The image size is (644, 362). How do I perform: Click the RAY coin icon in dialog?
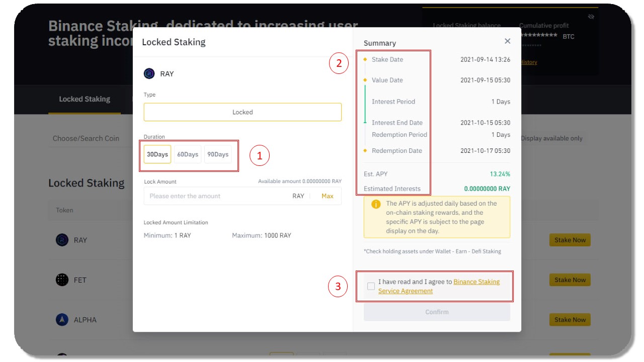coord(149,74)
